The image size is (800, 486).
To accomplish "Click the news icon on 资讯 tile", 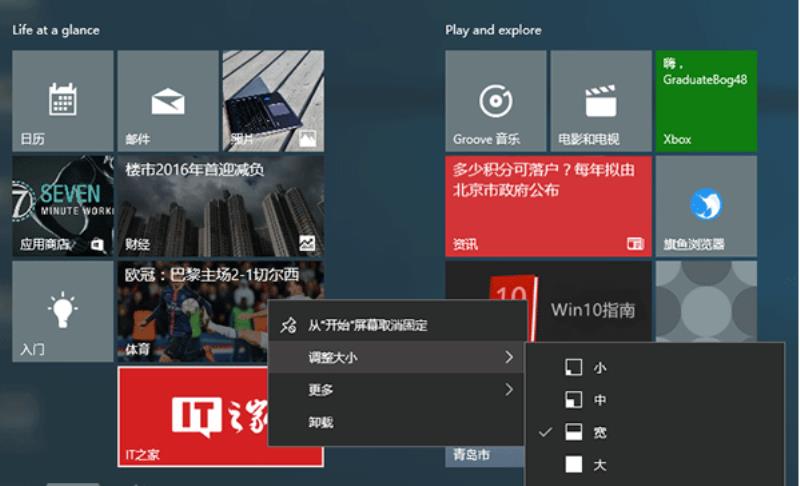I will tap(635, 244).
